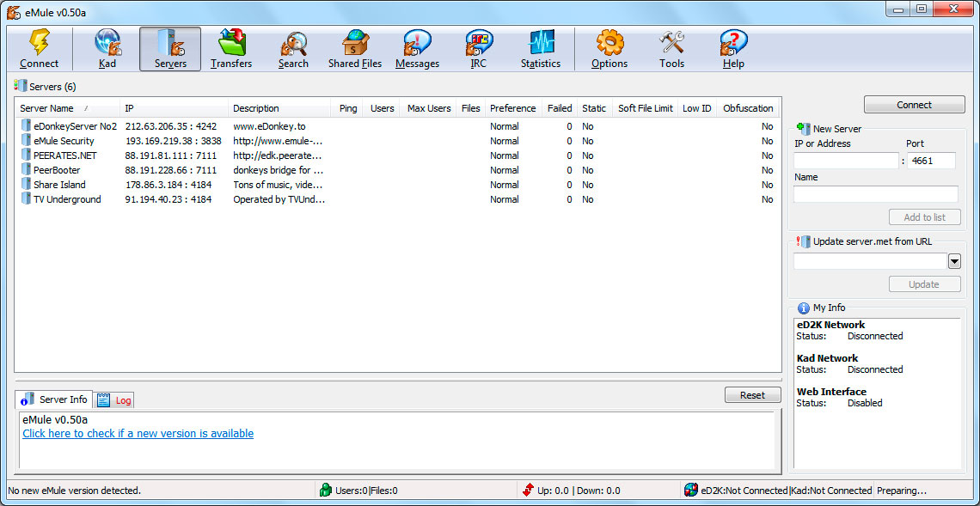Click the eMule Security server icon

coord(26,141)
